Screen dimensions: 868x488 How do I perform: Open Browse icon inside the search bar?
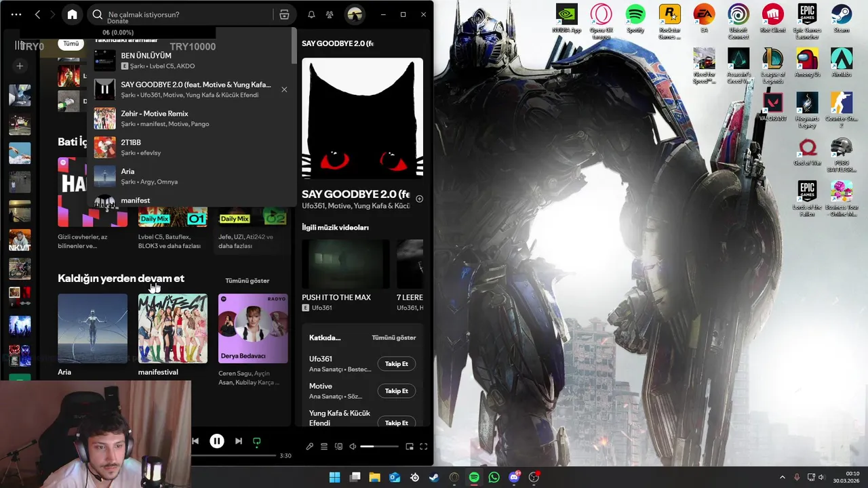(284, 14)
